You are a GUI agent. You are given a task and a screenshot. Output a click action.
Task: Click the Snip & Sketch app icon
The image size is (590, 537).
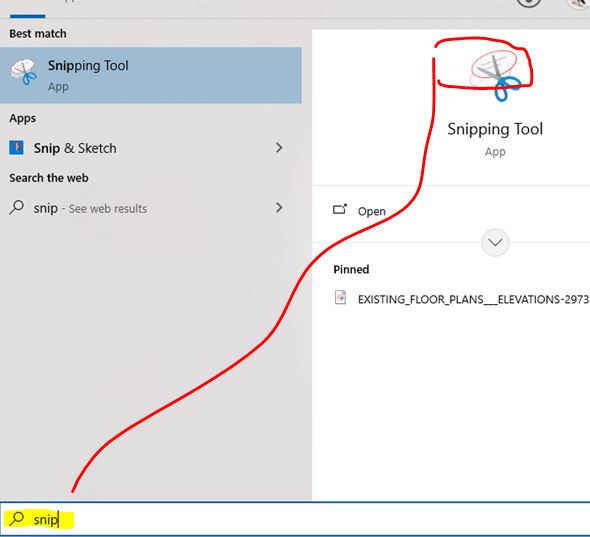16,148
